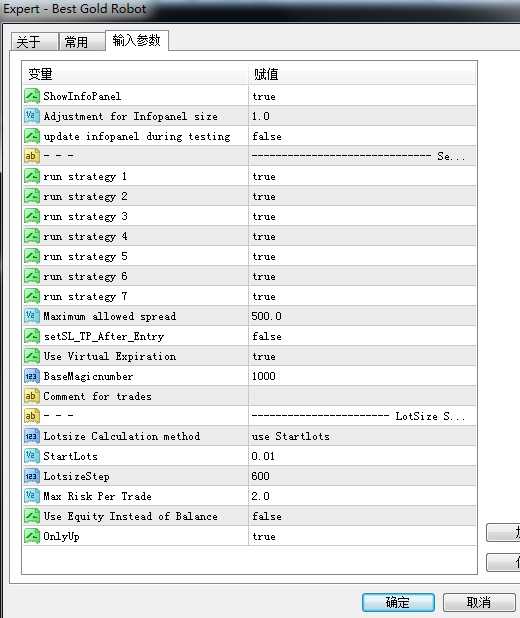Click the Comment for trades string icon
This screenshot has width=520, height=618.
(32, 396)
